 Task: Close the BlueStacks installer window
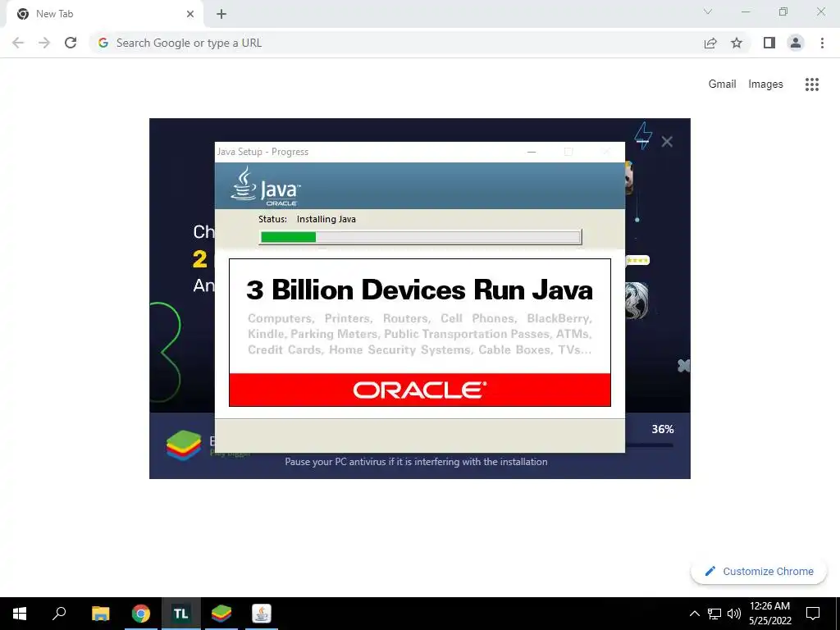point(667,141)
